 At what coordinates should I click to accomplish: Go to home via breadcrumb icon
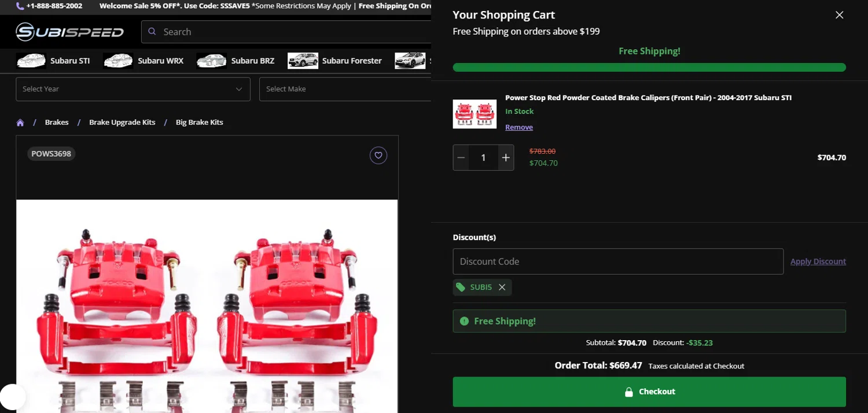pyautogui.click(x=20, y=123)
